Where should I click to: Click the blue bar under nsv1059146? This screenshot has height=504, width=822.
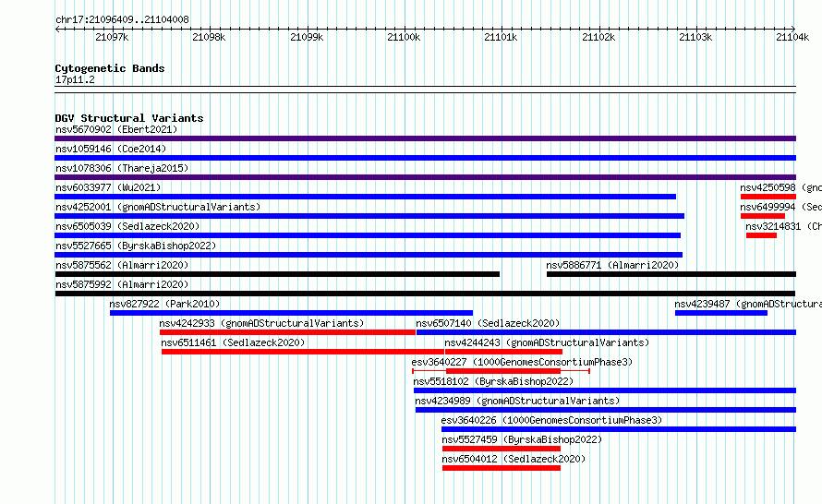point(425,158)
